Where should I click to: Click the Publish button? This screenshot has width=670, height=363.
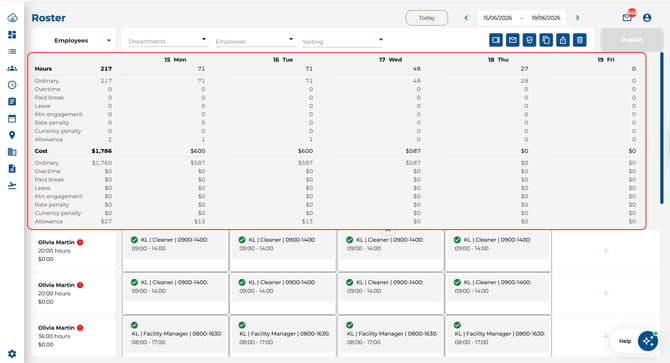click(x=632, y=40)
